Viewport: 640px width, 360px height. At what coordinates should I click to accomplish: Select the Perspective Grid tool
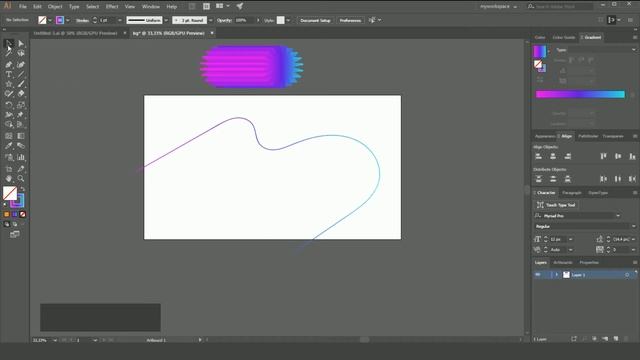[x=21, y=124]
